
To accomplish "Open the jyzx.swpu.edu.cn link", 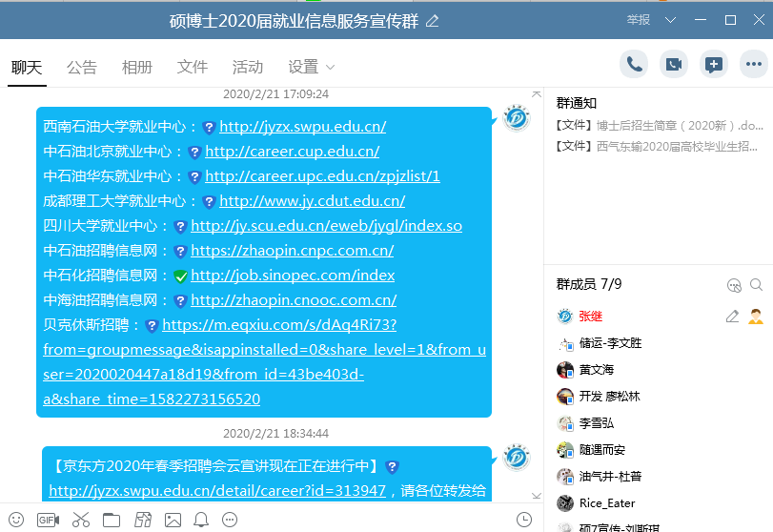I will (303, 127).
